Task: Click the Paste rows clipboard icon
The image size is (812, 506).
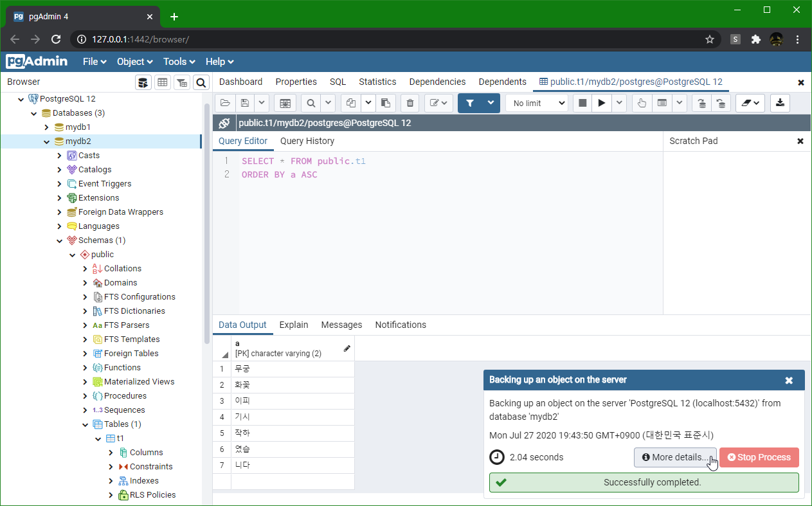Action: click(385, 103)
